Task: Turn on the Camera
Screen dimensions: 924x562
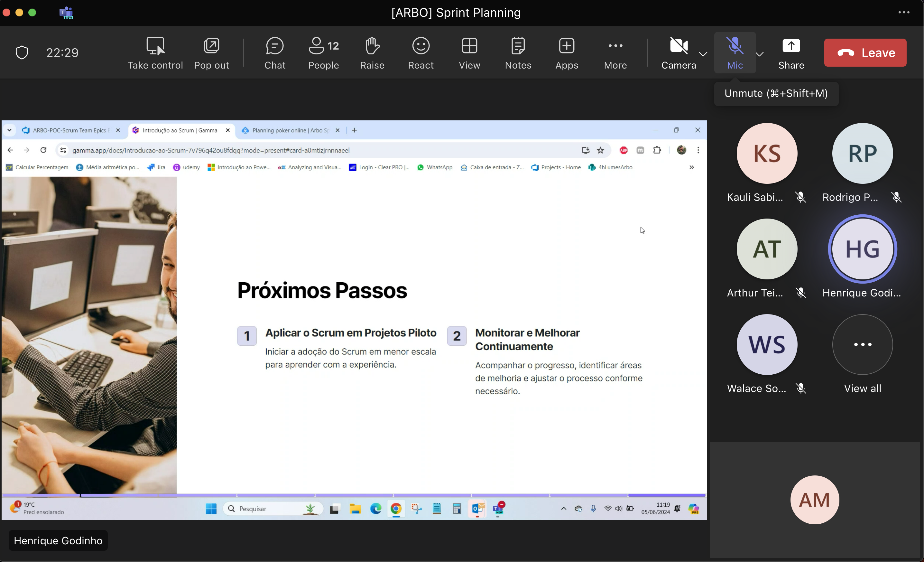Action: coord(679,52)
